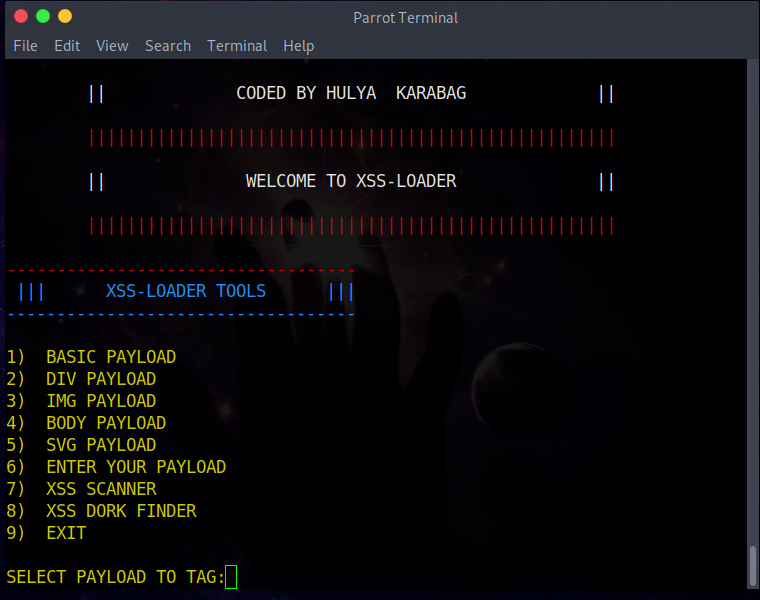Open the File menu

coord(25,46)
